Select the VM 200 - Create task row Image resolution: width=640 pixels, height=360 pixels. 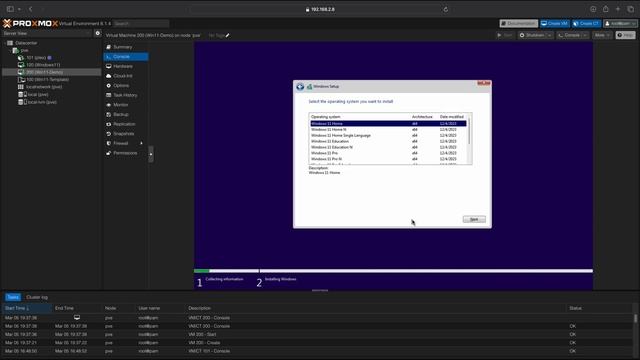[318, 343]
